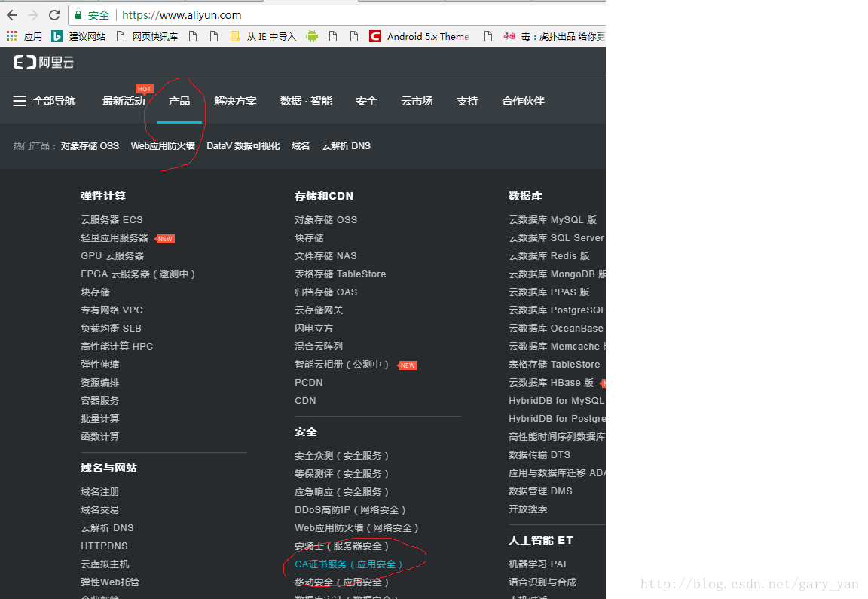This screenshot has height=599, width=868.
Task: Open the 从 IE 中导入 bookmarks folder
Action: 263,36
